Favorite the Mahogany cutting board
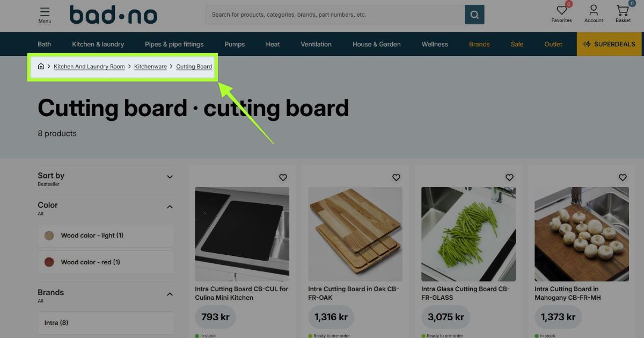 pos(623,177)
